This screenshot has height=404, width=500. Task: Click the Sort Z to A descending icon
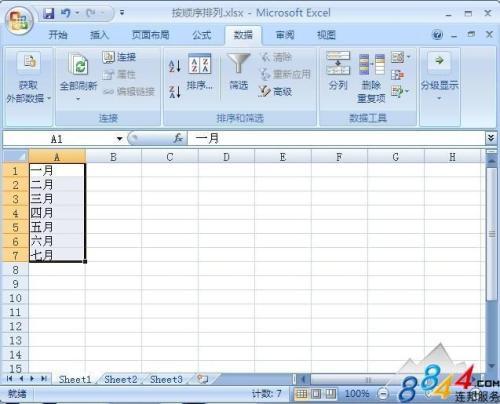tap(175, 92)
